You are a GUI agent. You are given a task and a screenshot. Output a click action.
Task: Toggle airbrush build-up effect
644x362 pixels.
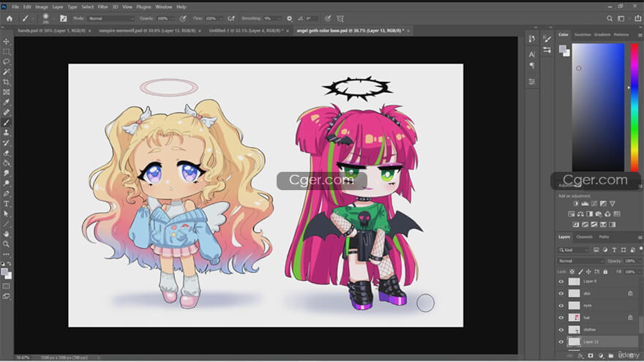point(231,18)
